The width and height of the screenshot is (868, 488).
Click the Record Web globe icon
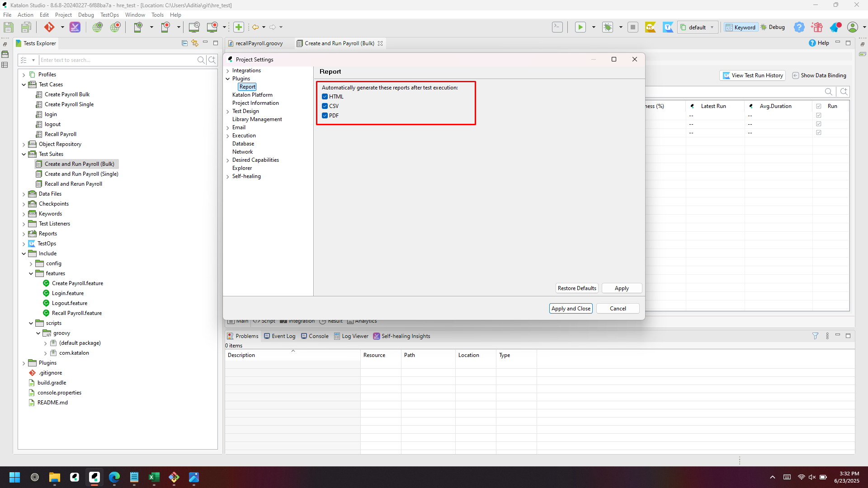pos(115,27)
